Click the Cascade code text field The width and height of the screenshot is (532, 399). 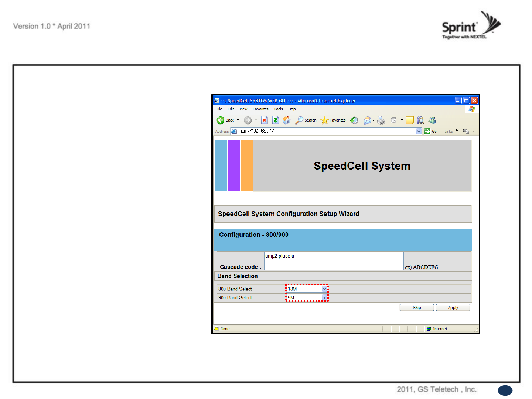tap(334, 261)
